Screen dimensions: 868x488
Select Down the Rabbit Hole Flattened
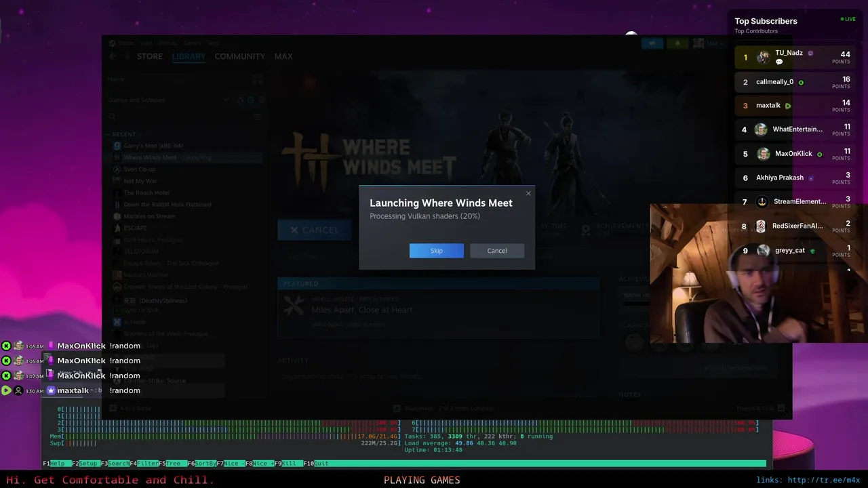(x=167, y=204)
